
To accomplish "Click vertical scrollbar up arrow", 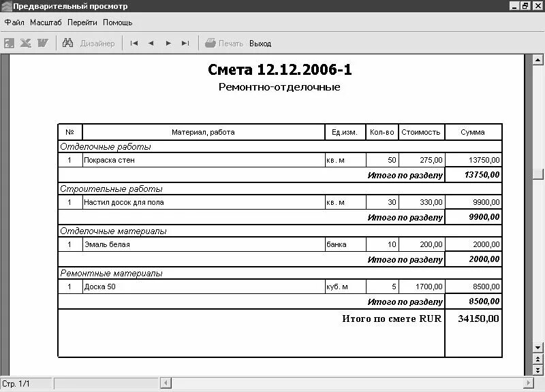I will (x=538, y=60).
